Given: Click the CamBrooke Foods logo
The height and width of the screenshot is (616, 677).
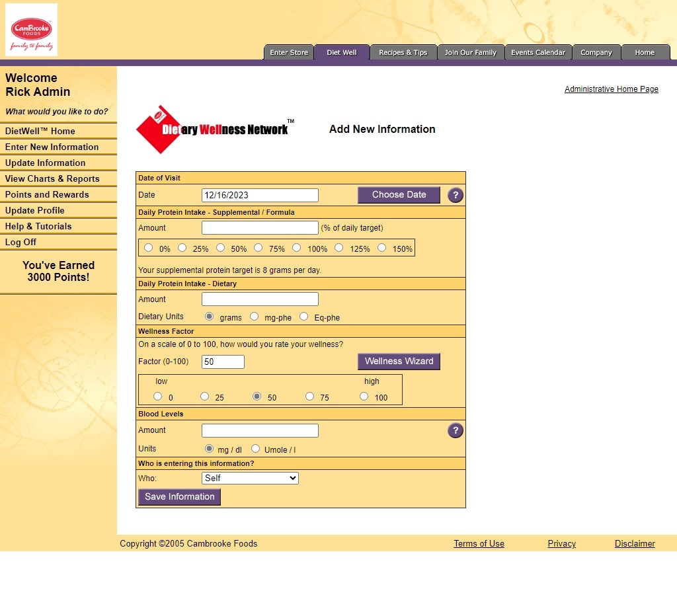Looking at the screenshot, I should (x=31, y=30).
